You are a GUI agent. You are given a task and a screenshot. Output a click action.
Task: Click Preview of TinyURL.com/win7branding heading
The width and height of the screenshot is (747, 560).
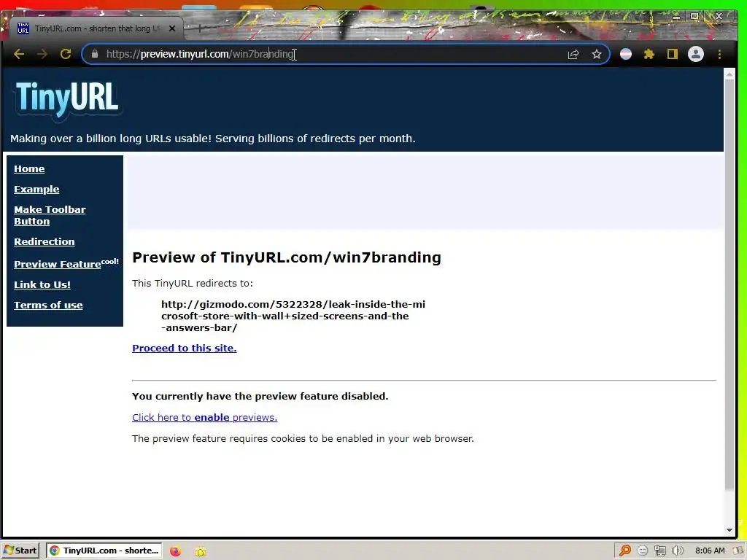[286, 257]
